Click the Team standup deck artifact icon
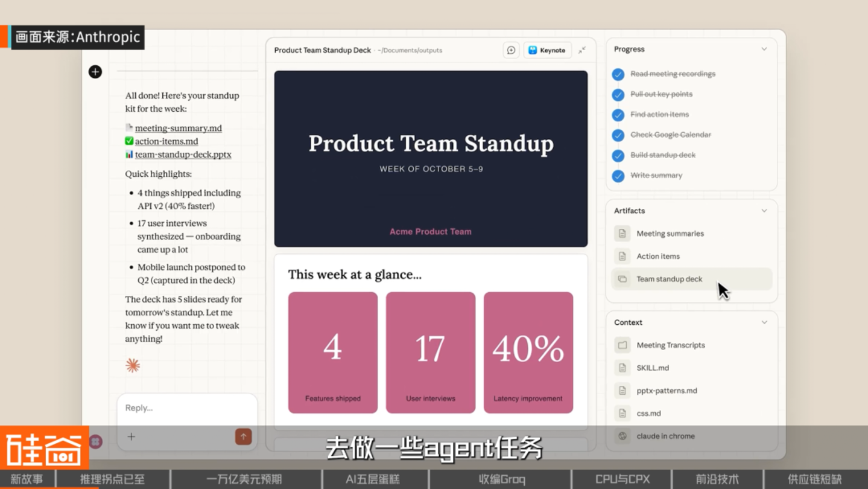 click(622, 279)
